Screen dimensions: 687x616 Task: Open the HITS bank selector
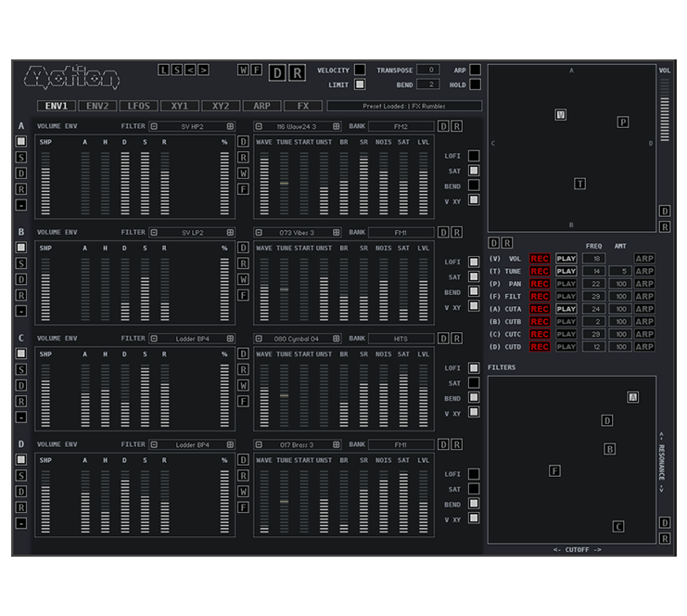(401, 339)
